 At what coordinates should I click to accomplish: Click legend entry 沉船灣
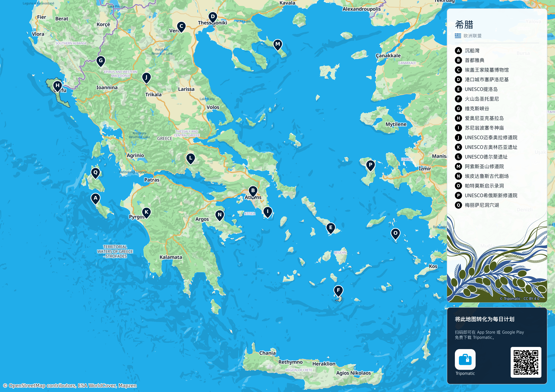coord(467,51)
